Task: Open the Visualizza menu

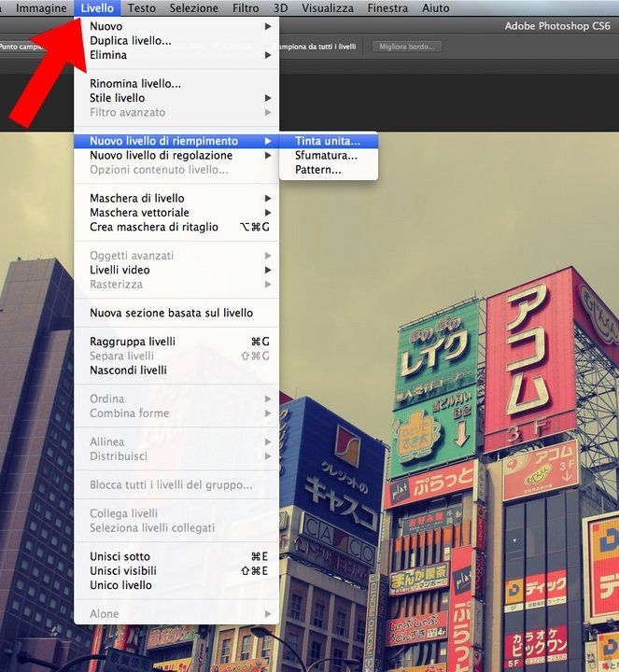Action: coord(328,8)
